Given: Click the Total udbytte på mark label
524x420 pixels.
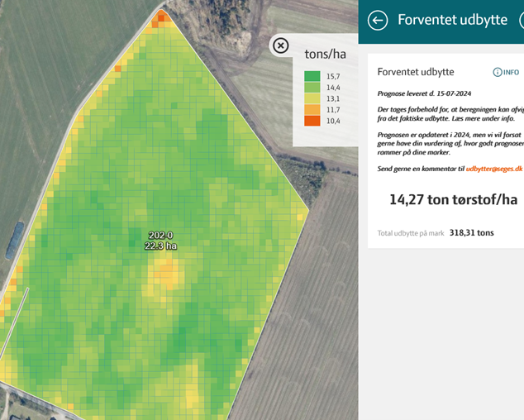Looking at the screenshot, I should (x=410, y=233).
